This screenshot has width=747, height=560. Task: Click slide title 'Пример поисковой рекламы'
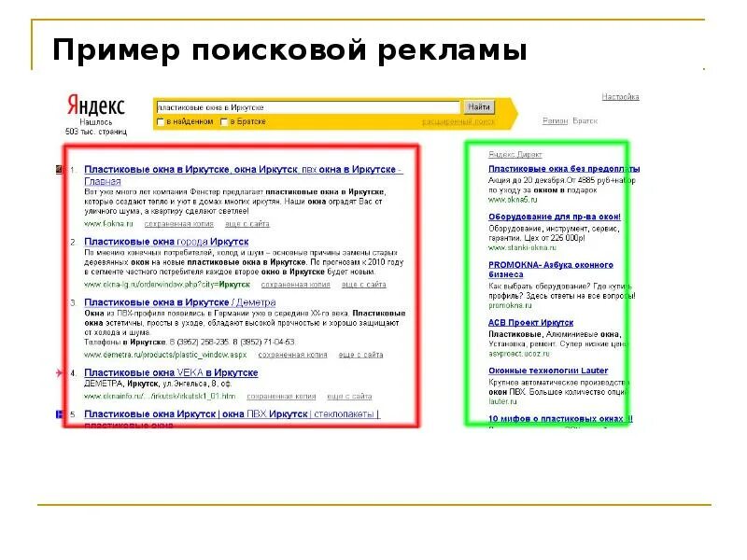(289, 50)
